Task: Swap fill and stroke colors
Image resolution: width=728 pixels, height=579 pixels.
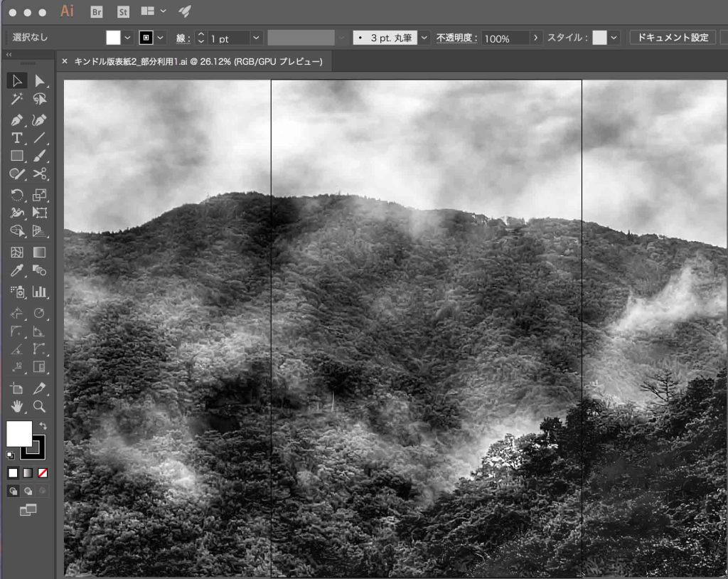Action: (x=43, y=425)
